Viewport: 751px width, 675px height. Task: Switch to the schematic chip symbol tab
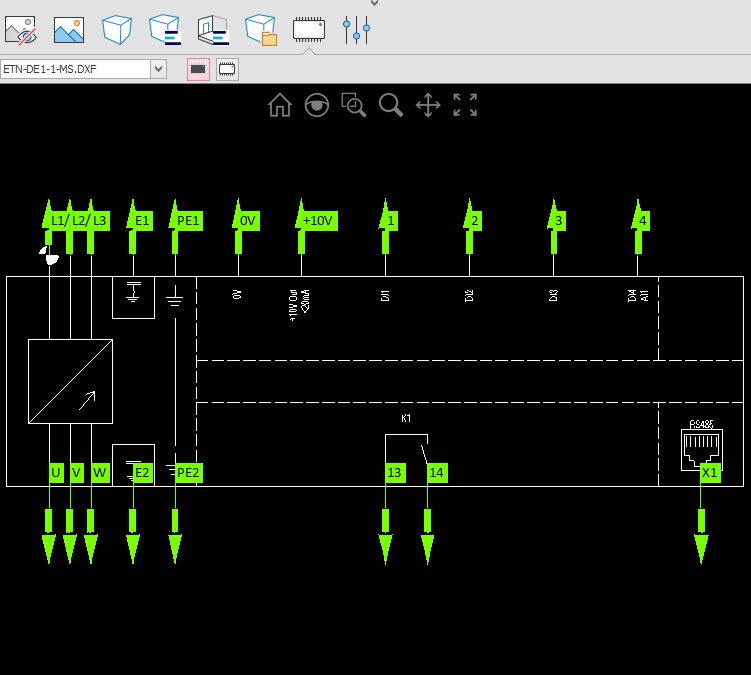click(x=308, y=29)
